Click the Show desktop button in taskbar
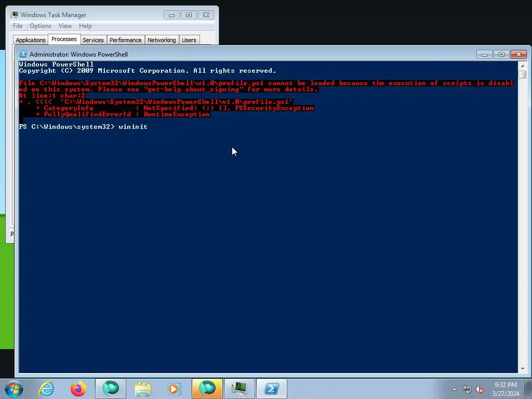 click(x=528, y=389)
